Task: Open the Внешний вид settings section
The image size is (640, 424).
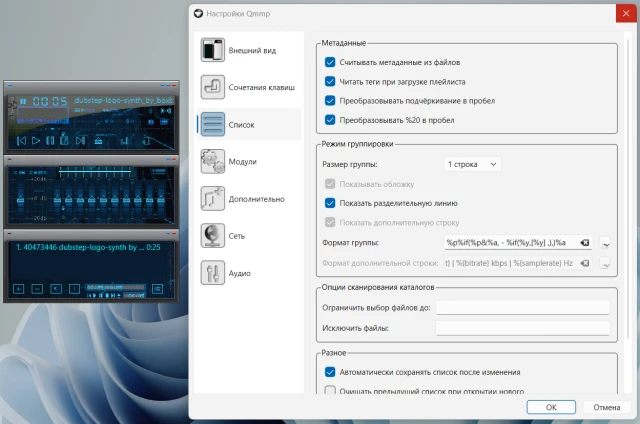Action: [248, 50]
